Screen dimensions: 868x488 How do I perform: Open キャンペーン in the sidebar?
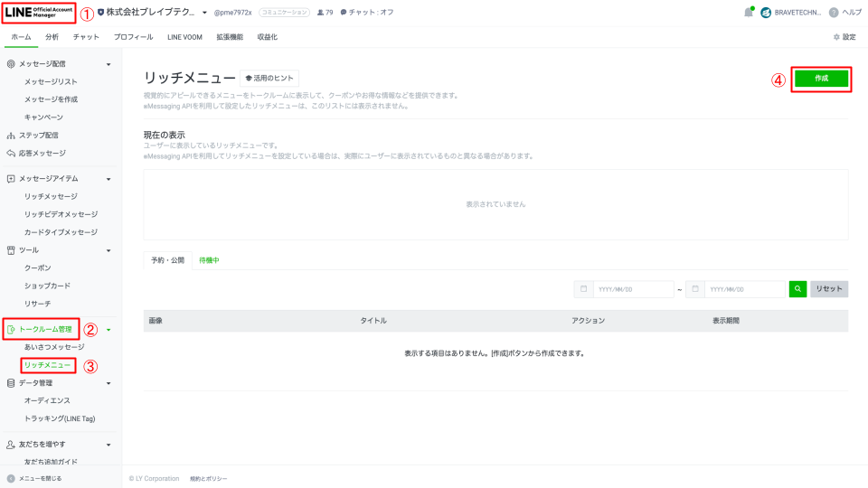tap(43, 117)
